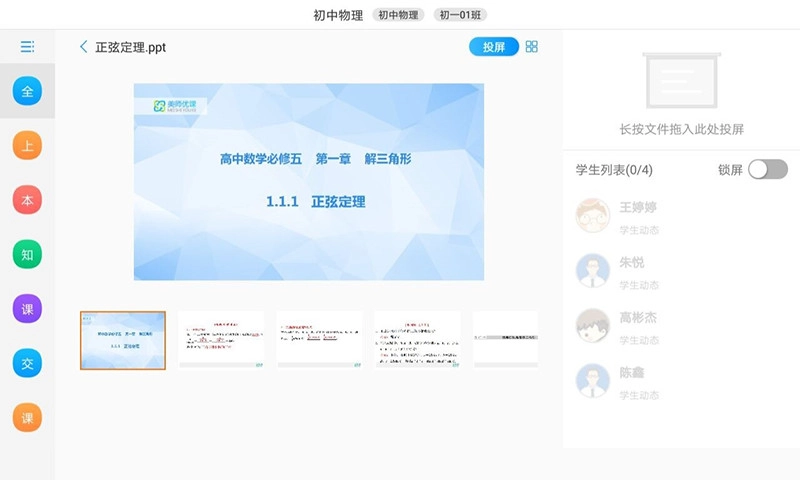Select the blue 全 sidebar icon
This screenshot has height=480, width=800.
tap(27, 92)
